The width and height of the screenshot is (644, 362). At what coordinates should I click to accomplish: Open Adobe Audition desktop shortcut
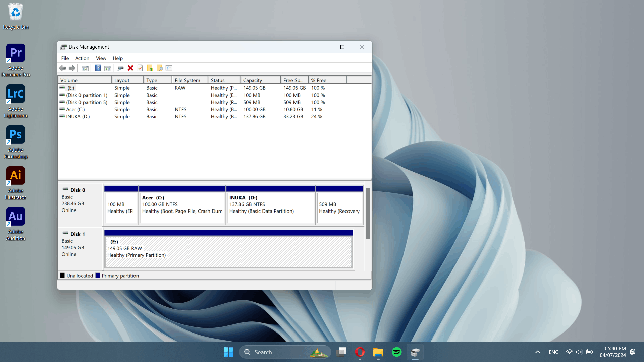pyautogui.click(x=15, y=224)
